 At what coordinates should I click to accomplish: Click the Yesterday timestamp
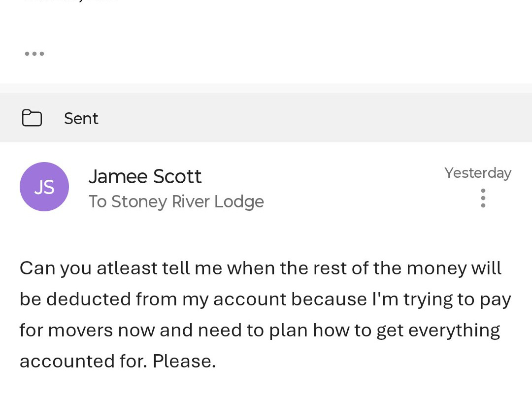(x=477, y=173)
